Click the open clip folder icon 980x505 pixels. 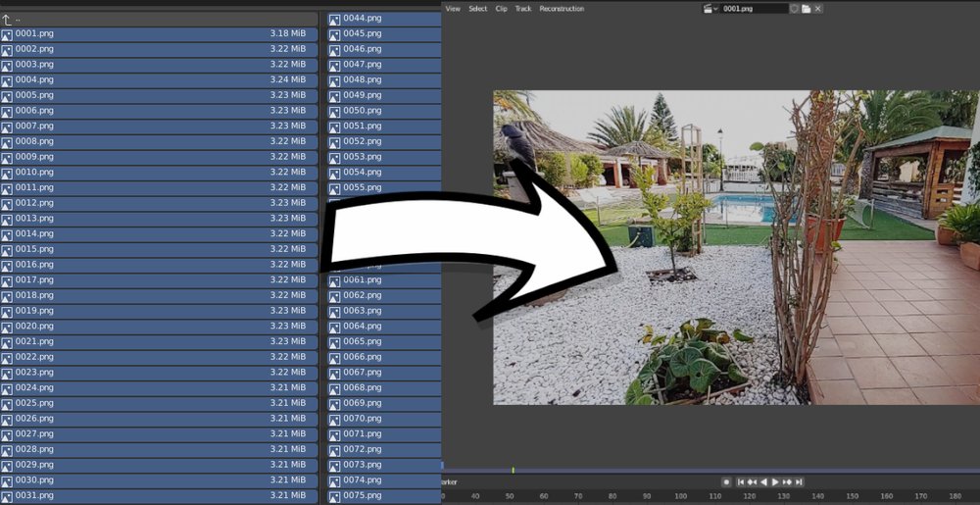coord(806,9)
